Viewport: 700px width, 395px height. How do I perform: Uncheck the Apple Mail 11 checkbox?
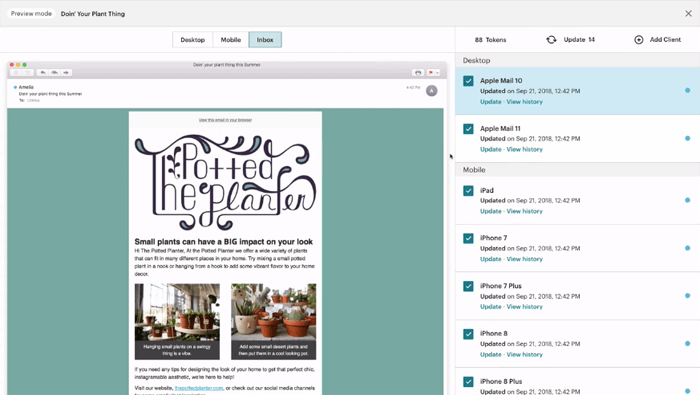click(x=468, y=129)
